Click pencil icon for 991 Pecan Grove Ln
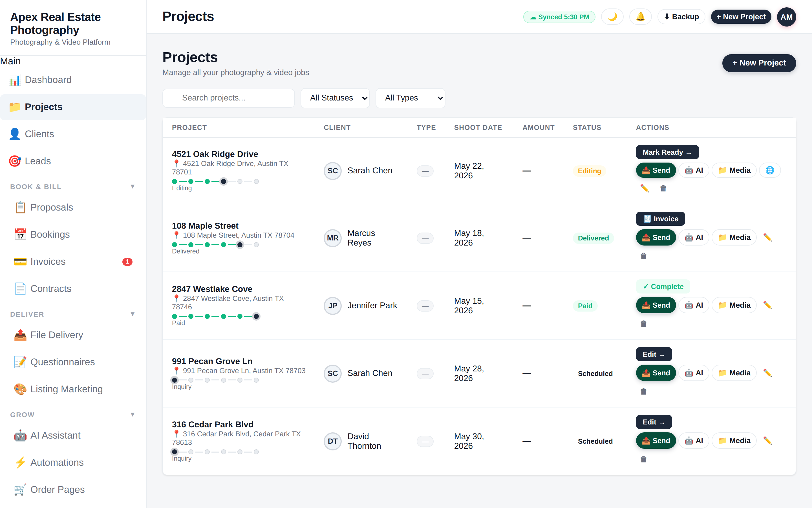This screenshot has height=508, width=812. (767, 373)
